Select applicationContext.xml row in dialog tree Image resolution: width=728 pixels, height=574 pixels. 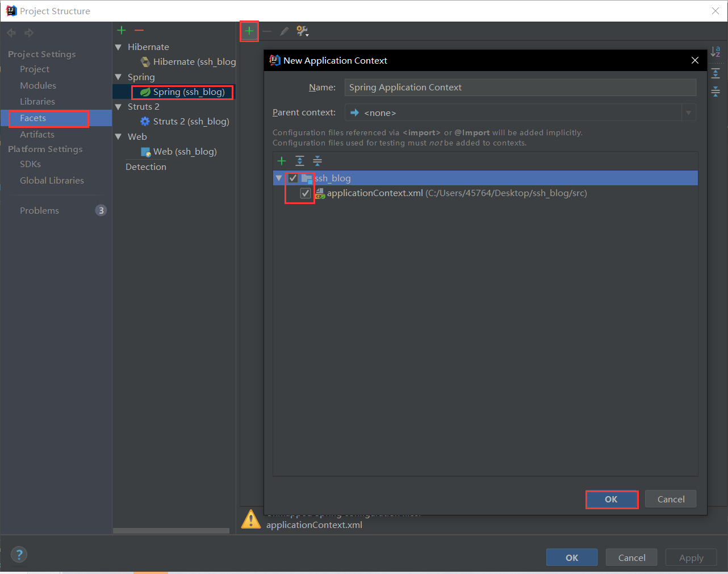point(486,193)
